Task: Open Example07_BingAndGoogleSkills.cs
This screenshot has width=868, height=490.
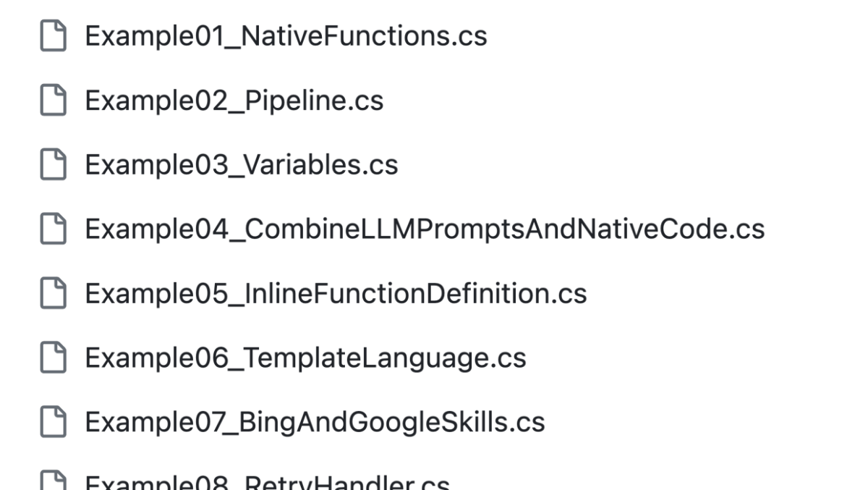Action: point(315,421)
